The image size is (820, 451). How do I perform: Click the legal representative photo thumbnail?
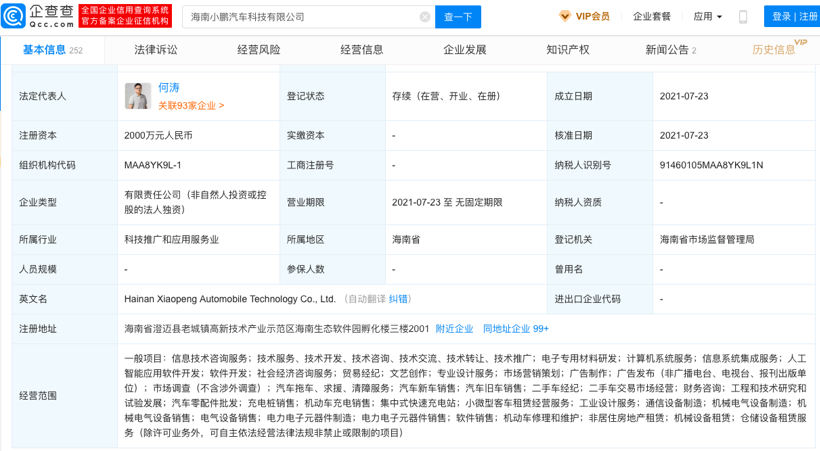[x=138, y=96]
